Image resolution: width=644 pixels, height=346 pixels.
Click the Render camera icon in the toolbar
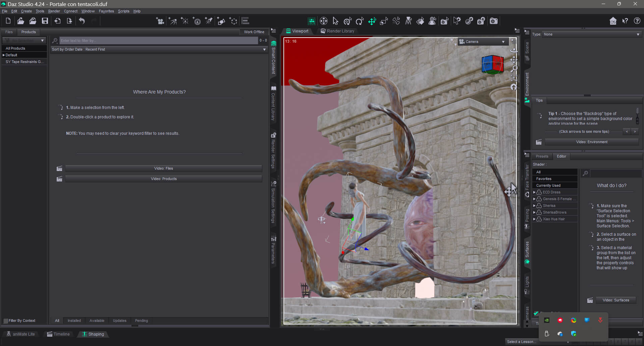pyautogui.click(x=494, y=21)
